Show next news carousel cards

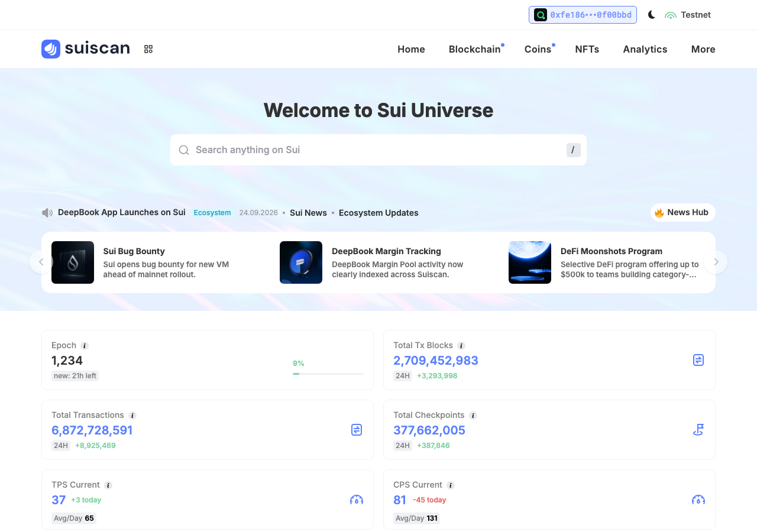[716, 262]
